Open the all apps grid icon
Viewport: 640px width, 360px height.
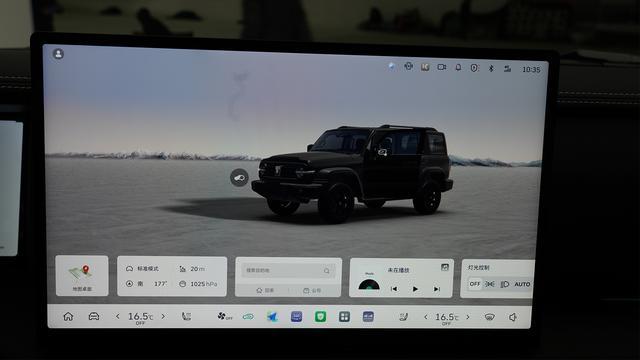click(344, 316)
